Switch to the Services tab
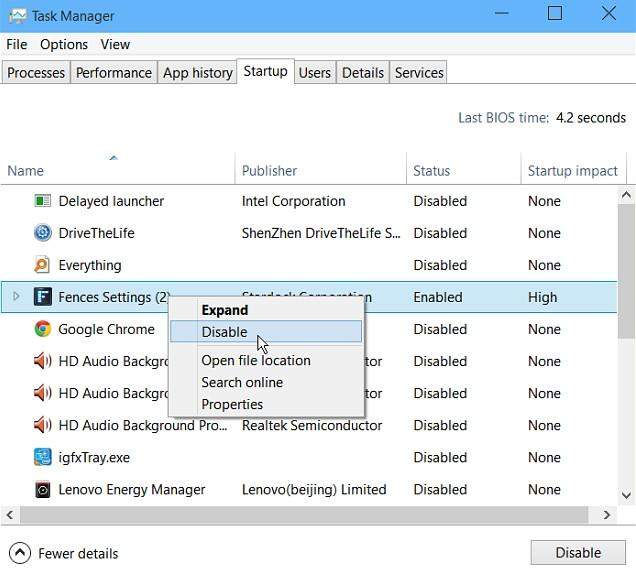Screen dimensions: 636x579 click(419, 73)
